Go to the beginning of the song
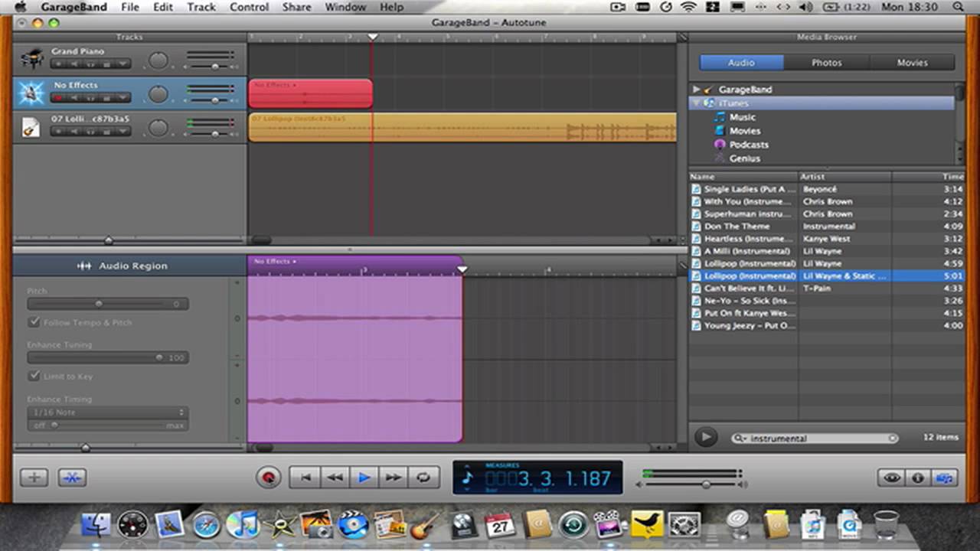 coord(305,478)
